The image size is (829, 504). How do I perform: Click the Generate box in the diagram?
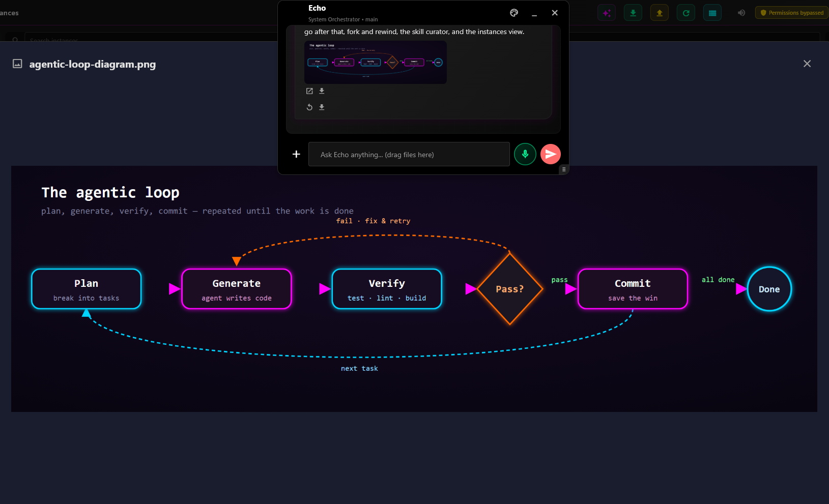click(x=237, y=289)
